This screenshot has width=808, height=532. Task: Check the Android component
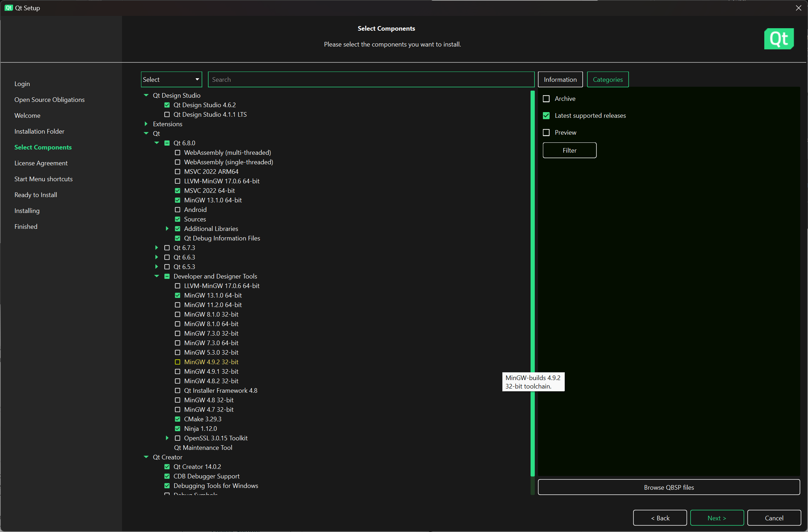coord(178,210)
